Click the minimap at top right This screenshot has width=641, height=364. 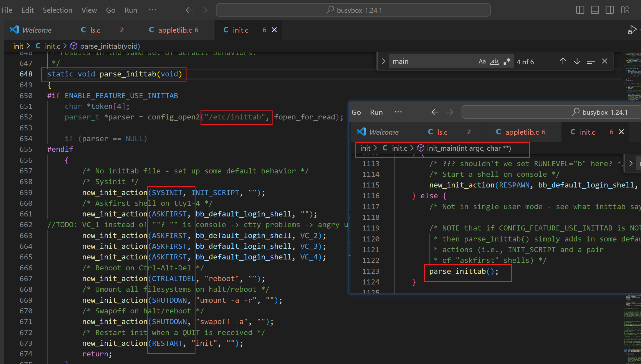632,77
